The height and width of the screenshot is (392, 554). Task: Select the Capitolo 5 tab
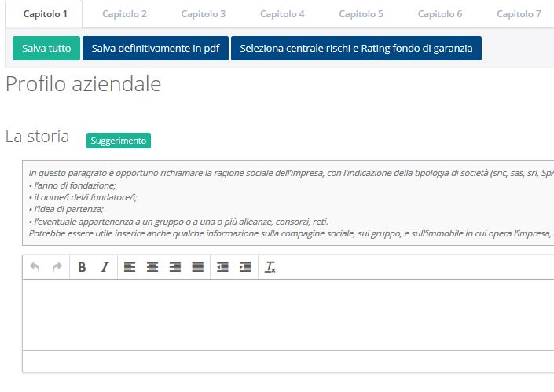click(361, 14)
